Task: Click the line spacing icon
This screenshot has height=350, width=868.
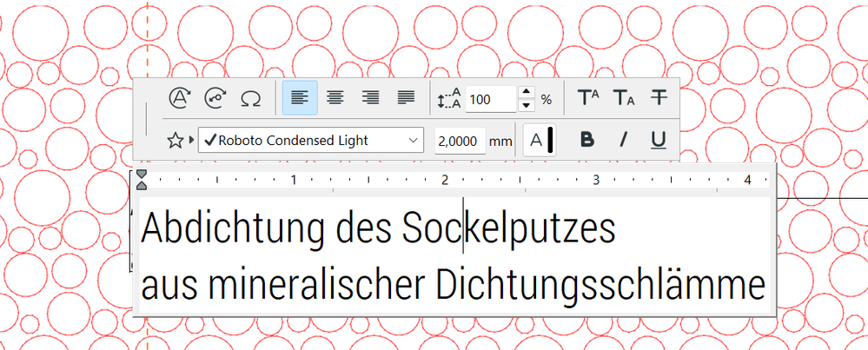Action: click(x=449, y=98)
